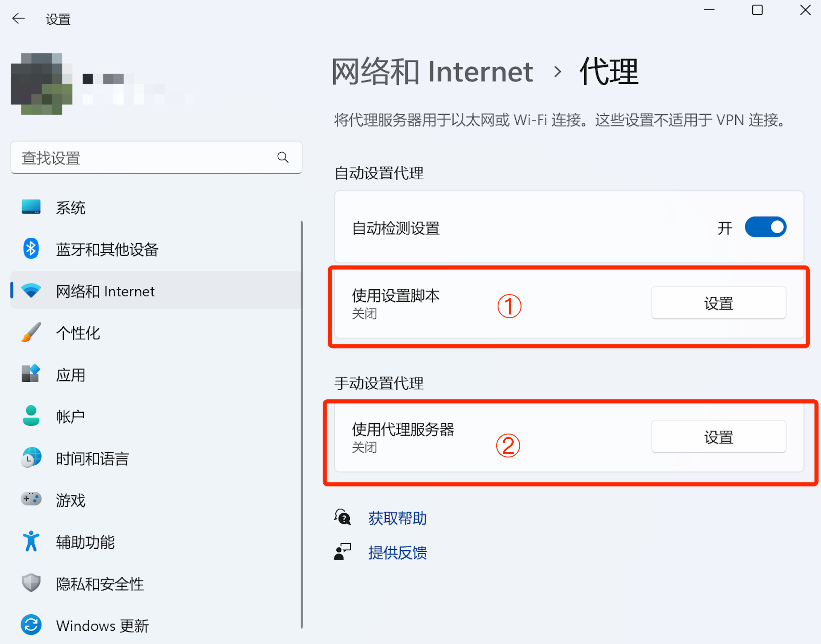Click the 获取帮助 help icon

point(343,517)
